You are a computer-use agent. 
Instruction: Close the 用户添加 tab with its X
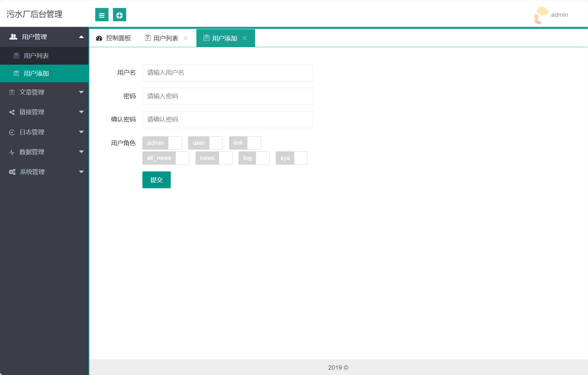(244, 38)
